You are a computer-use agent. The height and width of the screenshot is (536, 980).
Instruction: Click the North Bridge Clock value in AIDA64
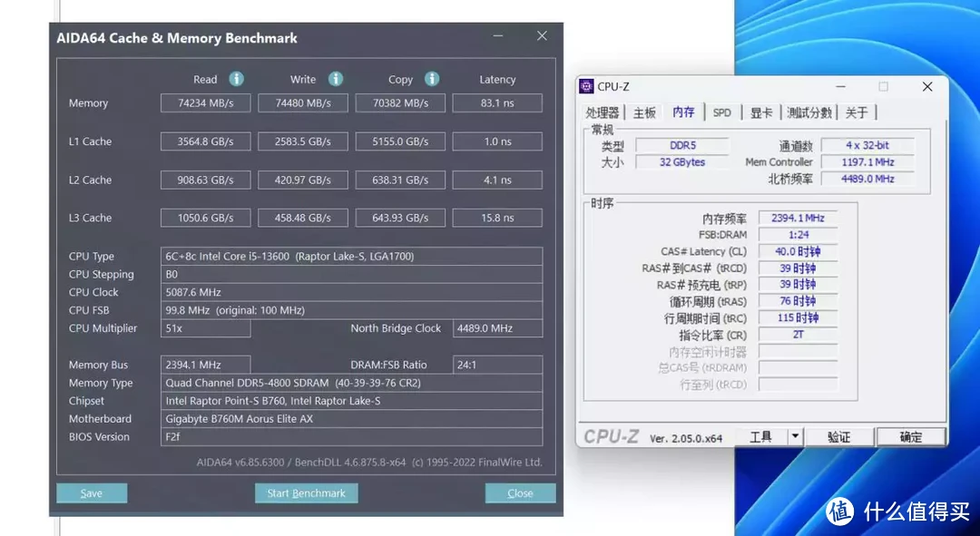[497, 328]
